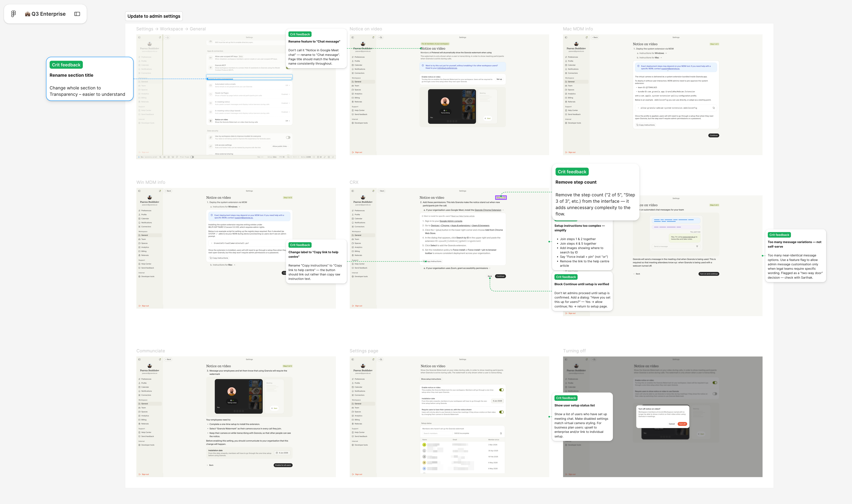
Task: Open Google Admin console link
Action: coord(451,221)
